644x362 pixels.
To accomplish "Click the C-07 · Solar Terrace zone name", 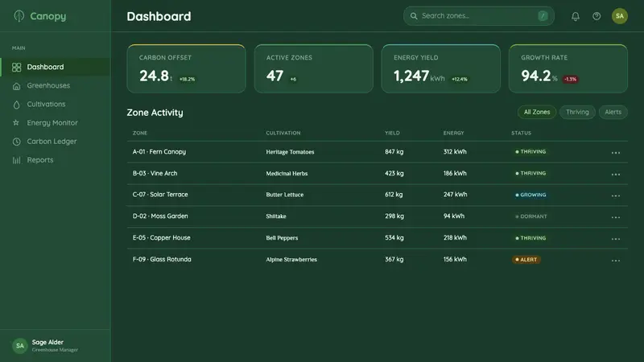I will (x=159, y=195).
